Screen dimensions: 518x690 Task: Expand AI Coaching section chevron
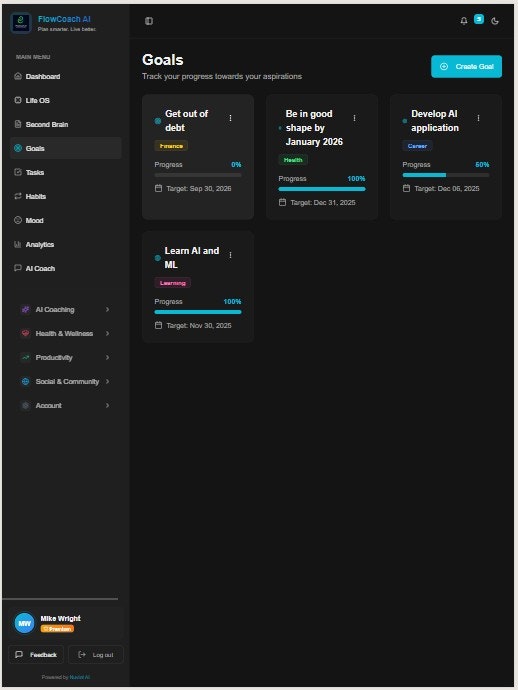pos(107,309)
